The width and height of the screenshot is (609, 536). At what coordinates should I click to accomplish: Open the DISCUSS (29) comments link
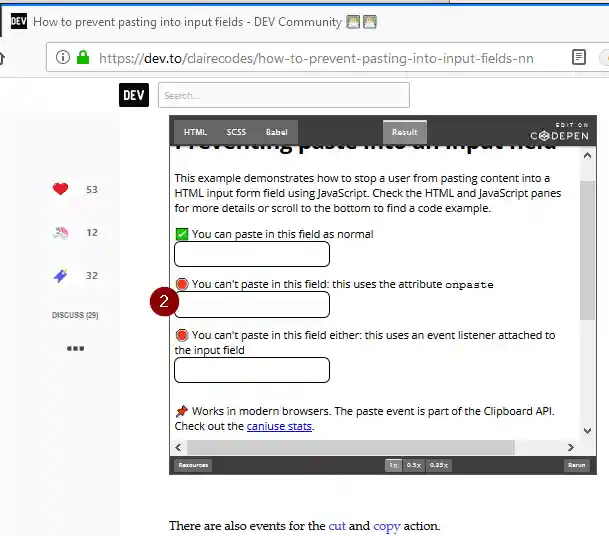pyautogui.click(x=75, y=315)
